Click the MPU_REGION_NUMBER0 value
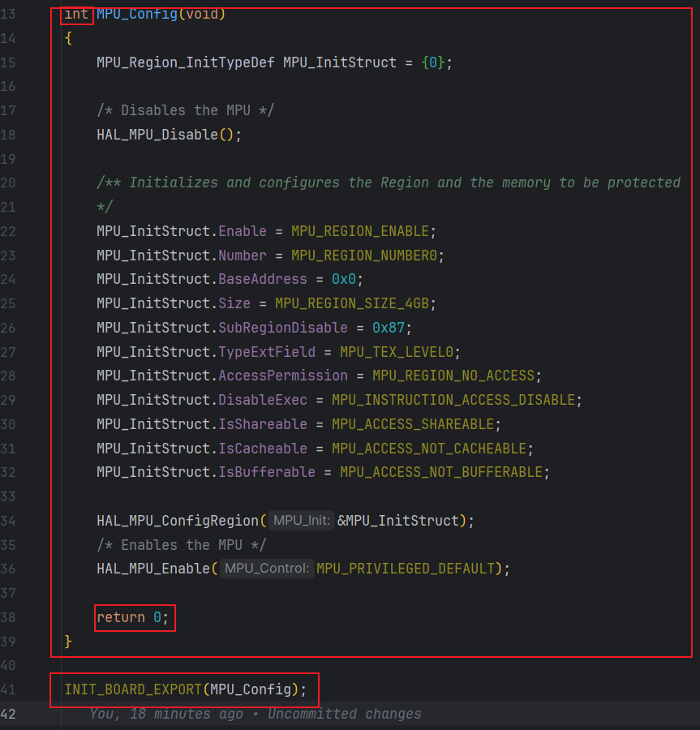The image size is (700, 730). [367, 255]
